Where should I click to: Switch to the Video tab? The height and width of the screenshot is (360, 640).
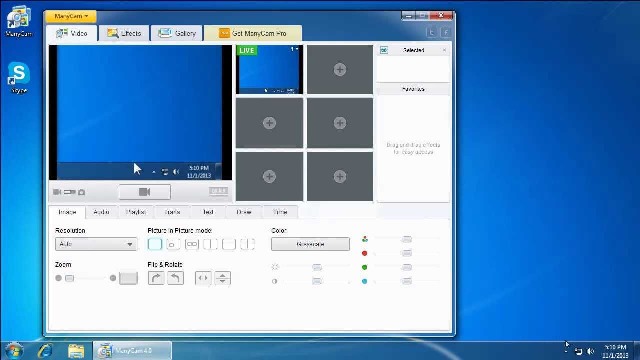tap(72, 33)
